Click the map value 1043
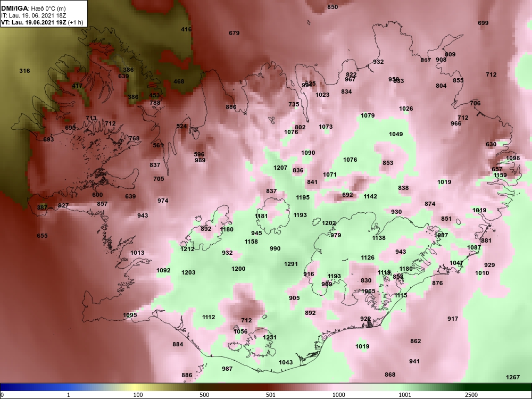This screenshot has width=532, height=399. [286, 362]
